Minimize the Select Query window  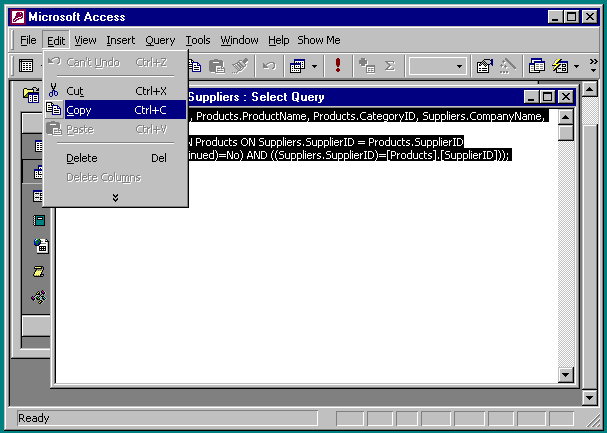[531, 97]
